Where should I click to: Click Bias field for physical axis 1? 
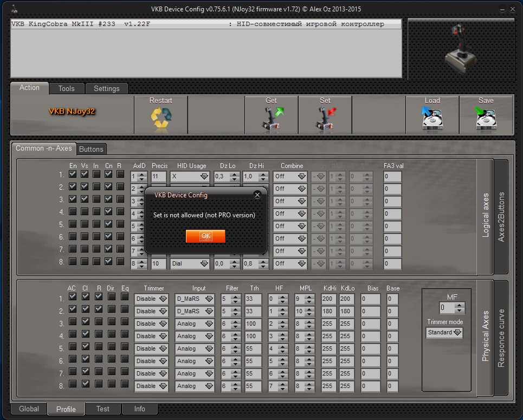(370, 299)
